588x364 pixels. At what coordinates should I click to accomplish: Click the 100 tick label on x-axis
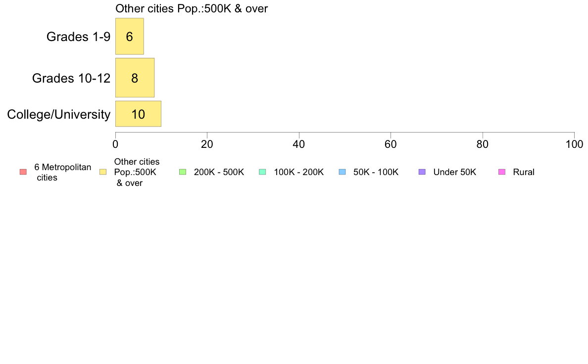pos(574,144)
